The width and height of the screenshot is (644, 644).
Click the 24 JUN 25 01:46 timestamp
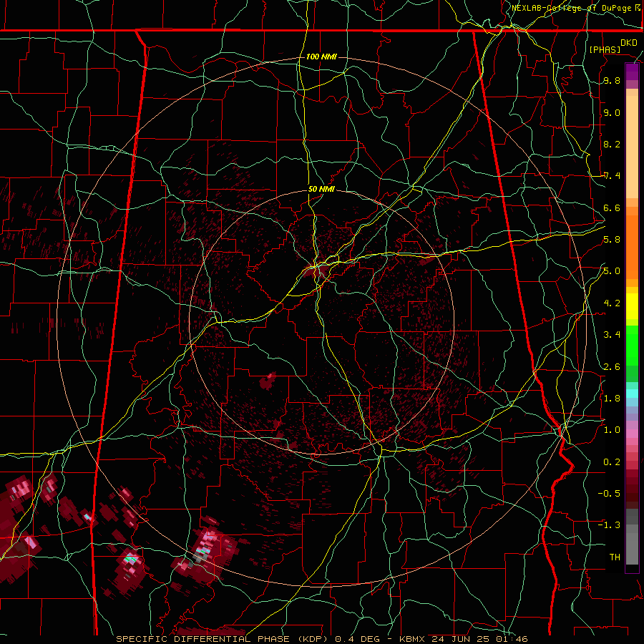tap(480, 639)
